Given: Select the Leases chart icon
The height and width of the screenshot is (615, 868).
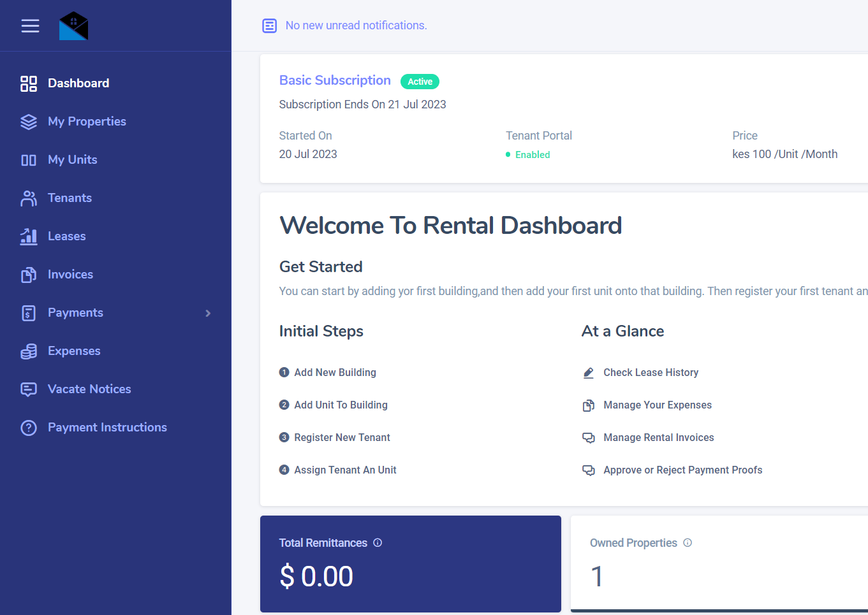Looking at the screenshot, I should pos(29,236).
